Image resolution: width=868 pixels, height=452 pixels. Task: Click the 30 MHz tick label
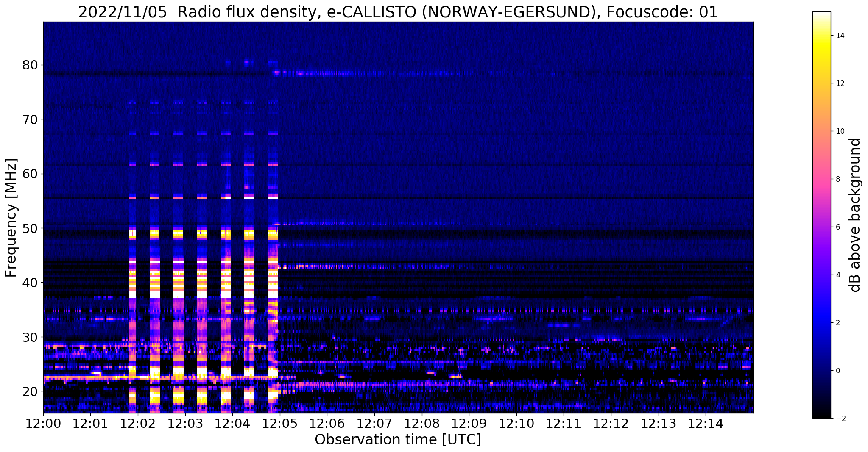pos(30,337)
